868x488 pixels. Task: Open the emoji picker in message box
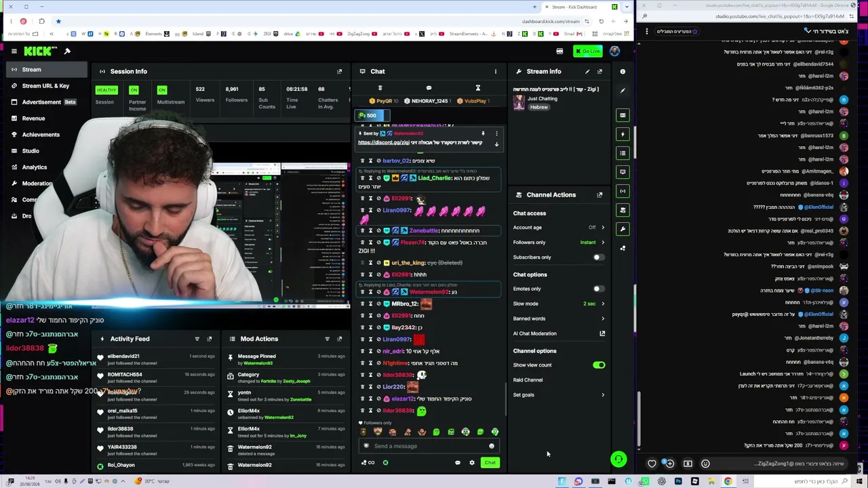[492, 446]
